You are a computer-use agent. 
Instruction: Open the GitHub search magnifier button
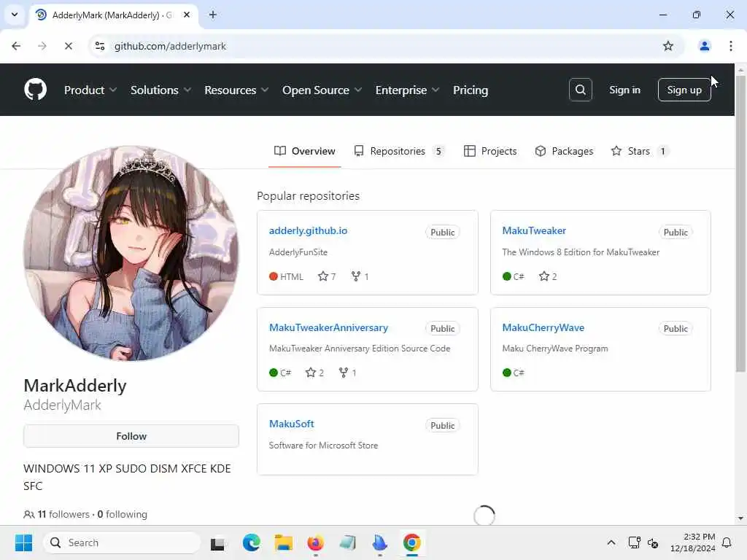click(580, 90)
